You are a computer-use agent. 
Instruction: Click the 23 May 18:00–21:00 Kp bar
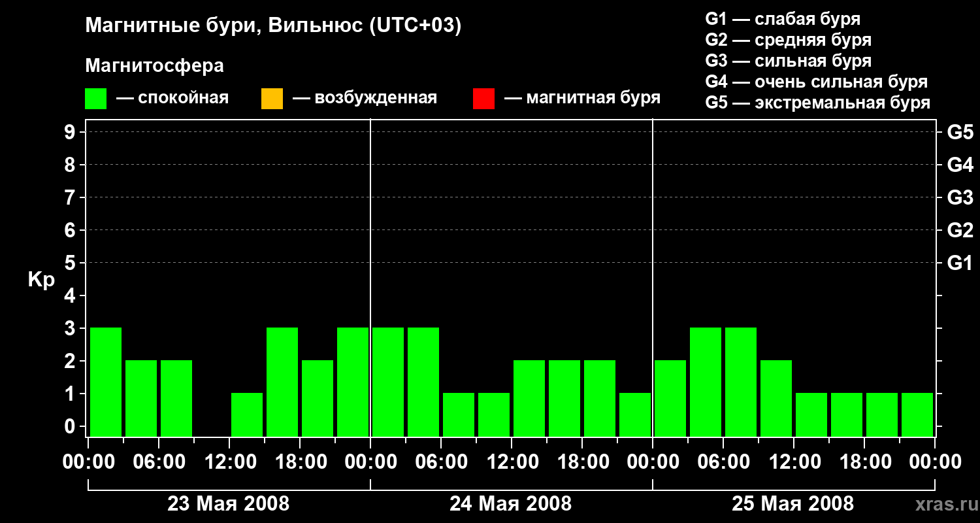point(318,398)
